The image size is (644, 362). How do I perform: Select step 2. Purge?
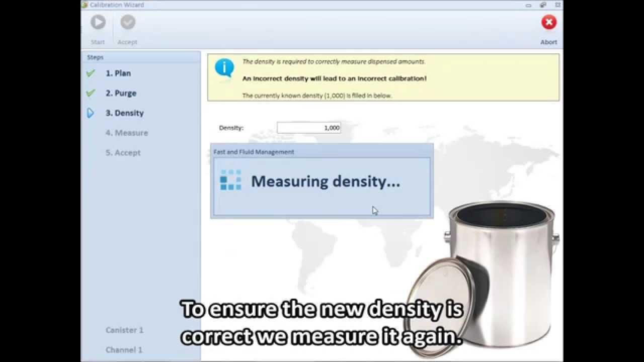coord(121,93)
